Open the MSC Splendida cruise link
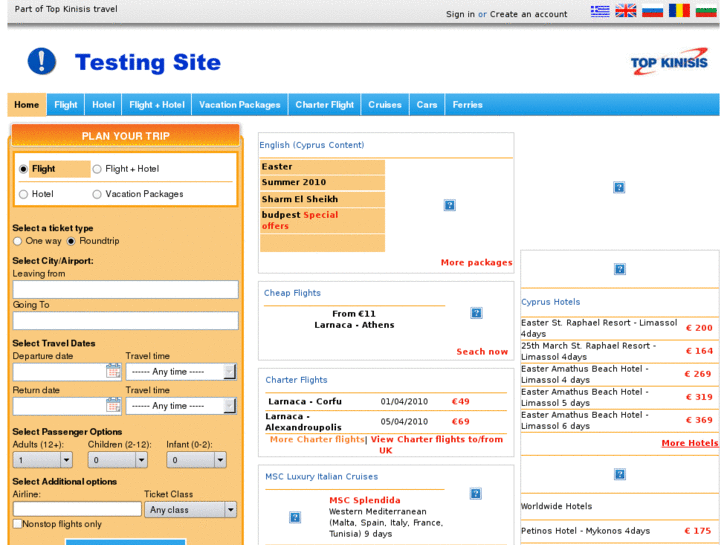727x545 pixels. [x=364, y=500]
